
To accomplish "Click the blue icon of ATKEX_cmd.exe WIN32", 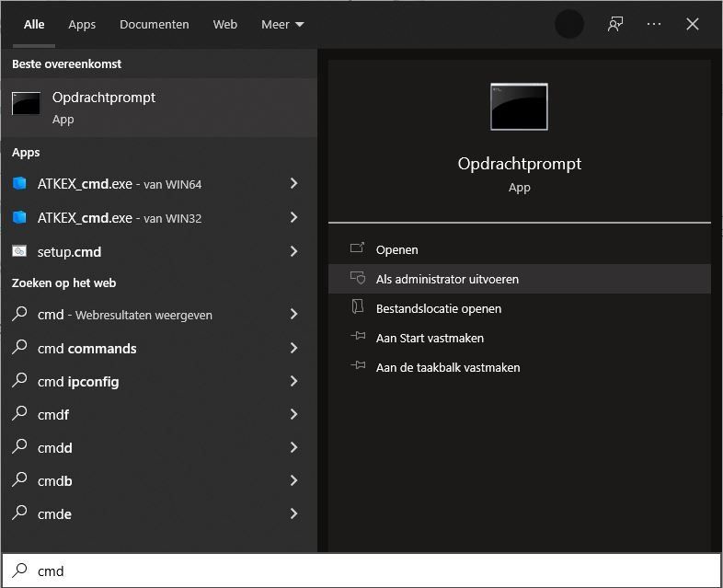I will click(x=19, y=217).
